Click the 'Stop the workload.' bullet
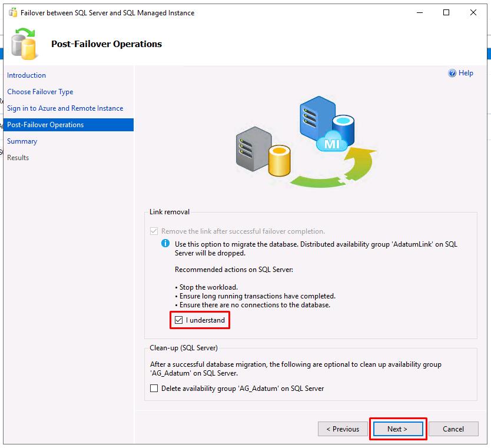This screenshot has width=491, height=448. pyautogui.click(x=207, y=287)
